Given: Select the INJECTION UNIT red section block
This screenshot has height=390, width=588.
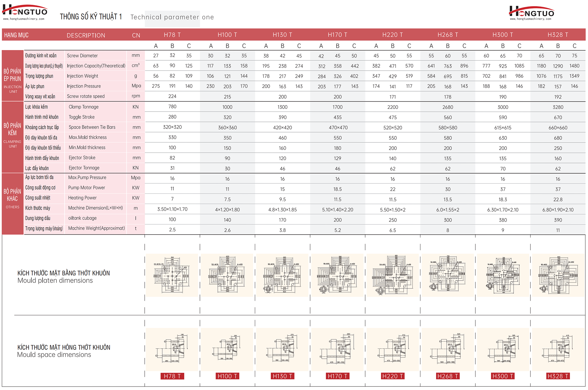Looking at the screenshot, I should [x=13, y=76].
